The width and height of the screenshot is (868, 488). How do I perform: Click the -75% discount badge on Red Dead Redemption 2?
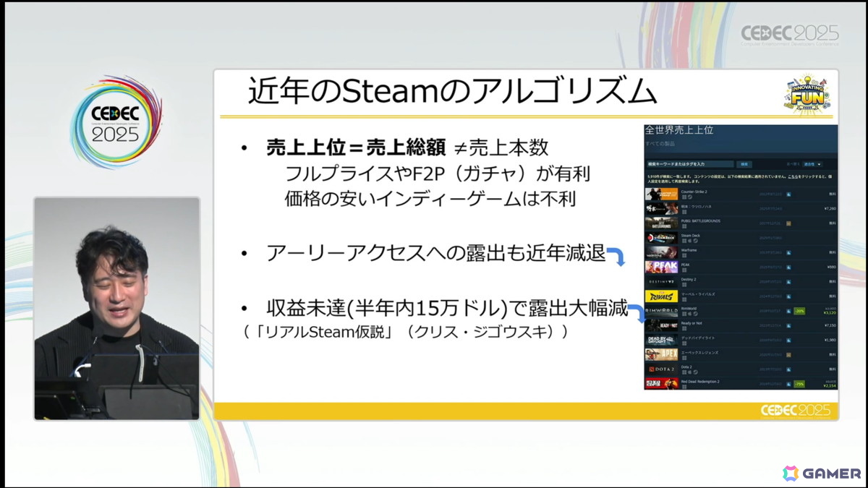799,384
